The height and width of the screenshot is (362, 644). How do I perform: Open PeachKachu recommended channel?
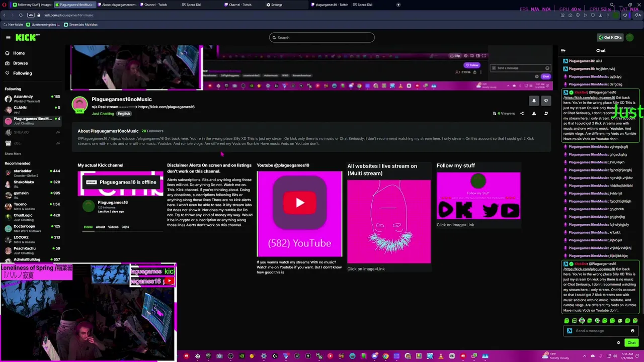click(32, 250)
